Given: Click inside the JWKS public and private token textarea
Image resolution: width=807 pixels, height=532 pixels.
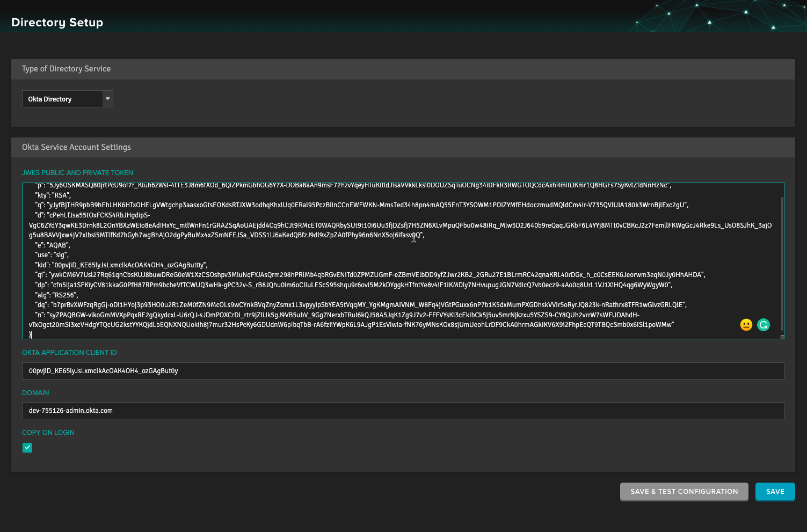Looking at the screenshot, I should (x=403, y=261).
